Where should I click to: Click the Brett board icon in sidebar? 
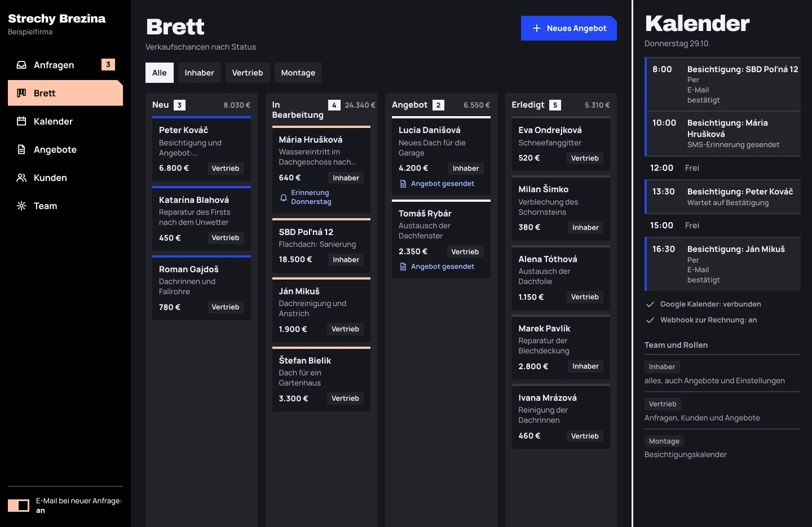pos(21,93)
